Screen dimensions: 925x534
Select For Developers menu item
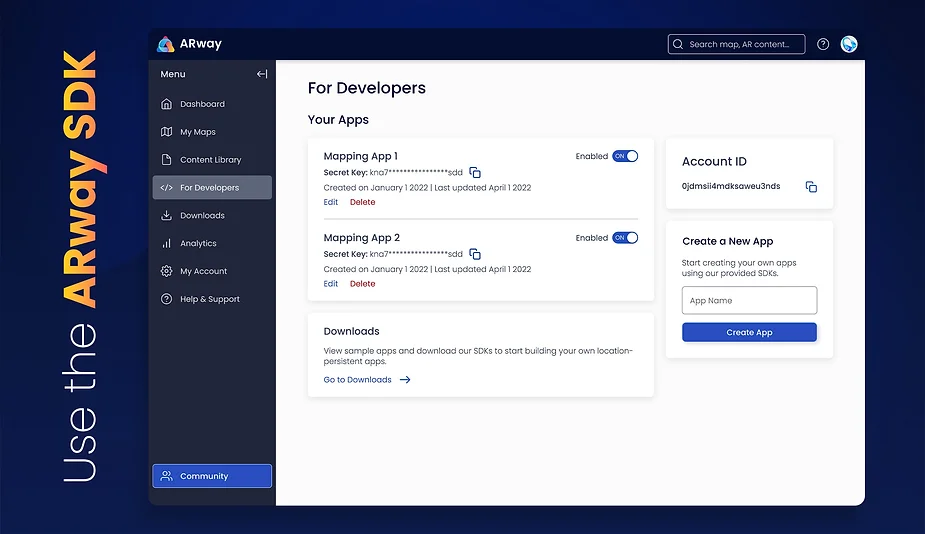click(x=212, y=188)
